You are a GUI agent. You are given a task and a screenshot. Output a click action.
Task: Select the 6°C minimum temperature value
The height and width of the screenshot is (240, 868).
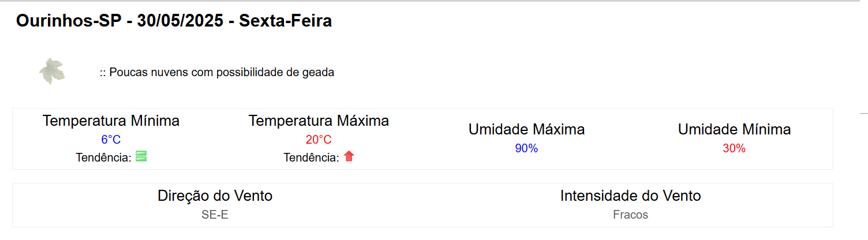111,140
